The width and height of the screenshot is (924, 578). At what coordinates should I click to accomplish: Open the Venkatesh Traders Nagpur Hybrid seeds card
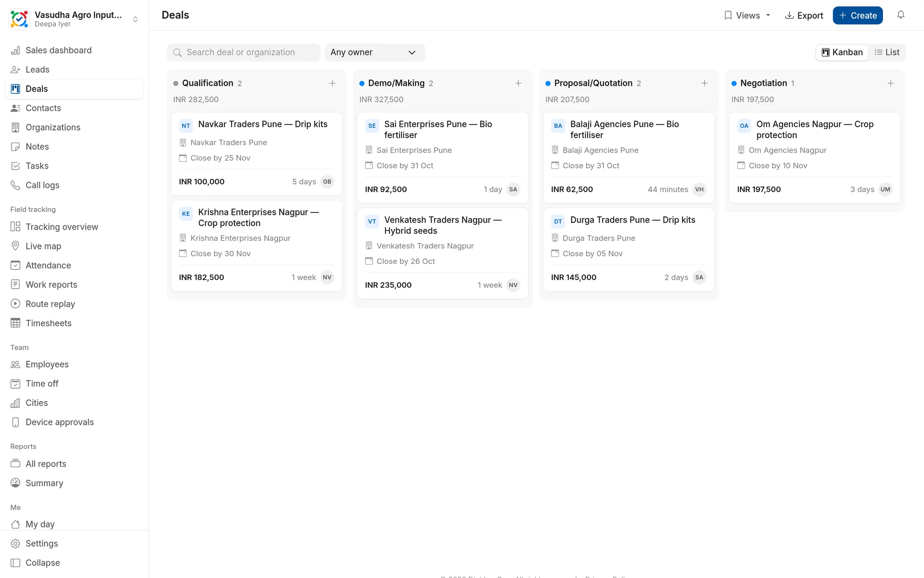click(x=442, y=253)
